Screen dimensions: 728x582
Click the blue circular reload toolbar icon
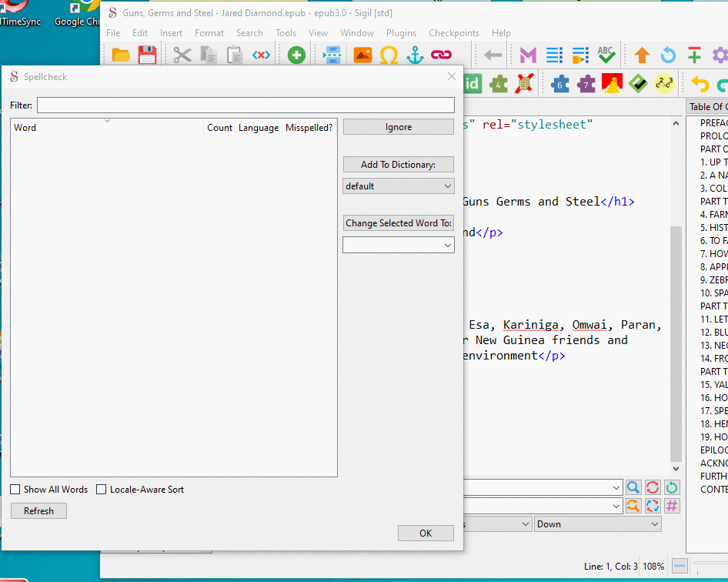(668, 55)
